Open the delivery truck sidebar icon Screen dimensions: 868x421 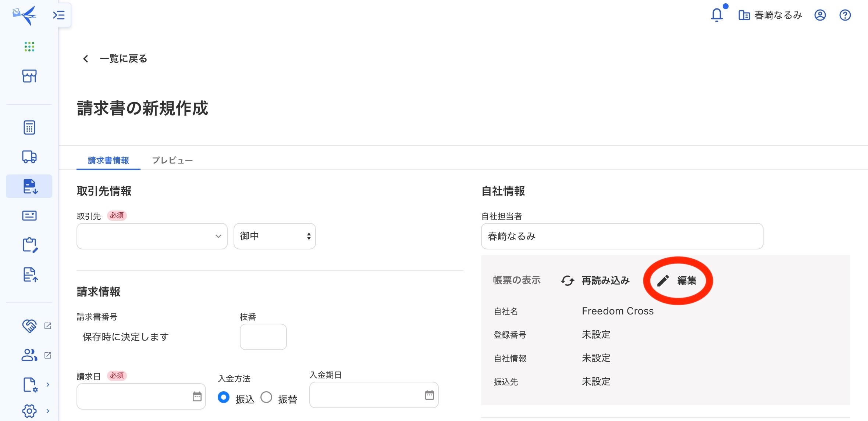pos(29,157)
